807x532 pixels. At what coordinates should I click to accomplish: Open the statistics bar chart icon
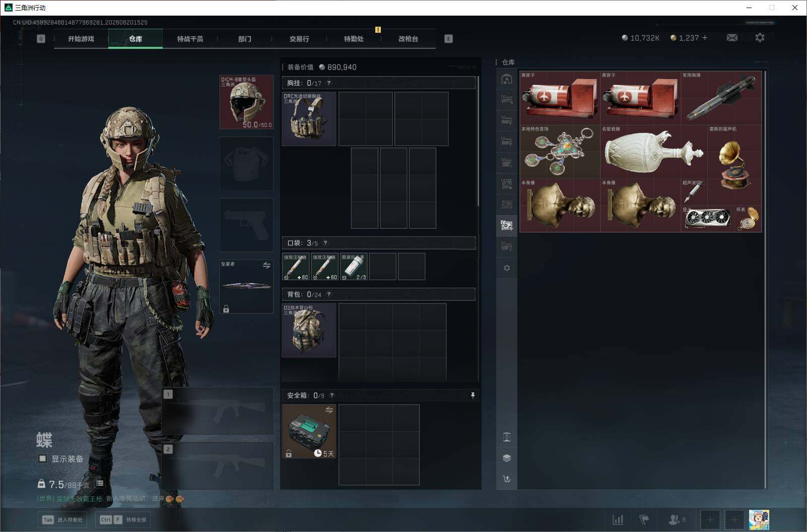(618, 519)
